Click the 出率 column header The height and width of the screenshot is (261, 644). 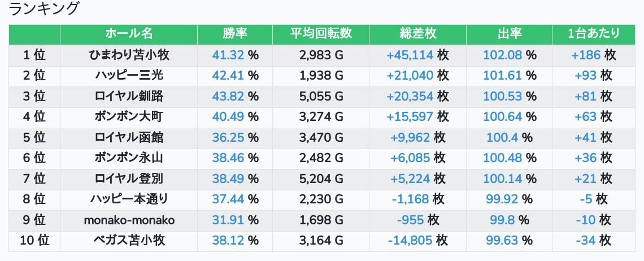[x=509, y=34]
